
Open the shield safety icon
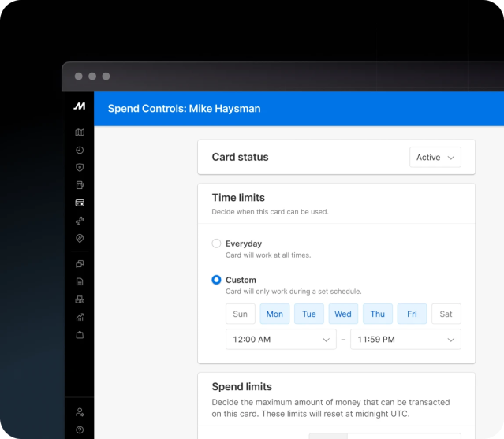tap(80, 168)
